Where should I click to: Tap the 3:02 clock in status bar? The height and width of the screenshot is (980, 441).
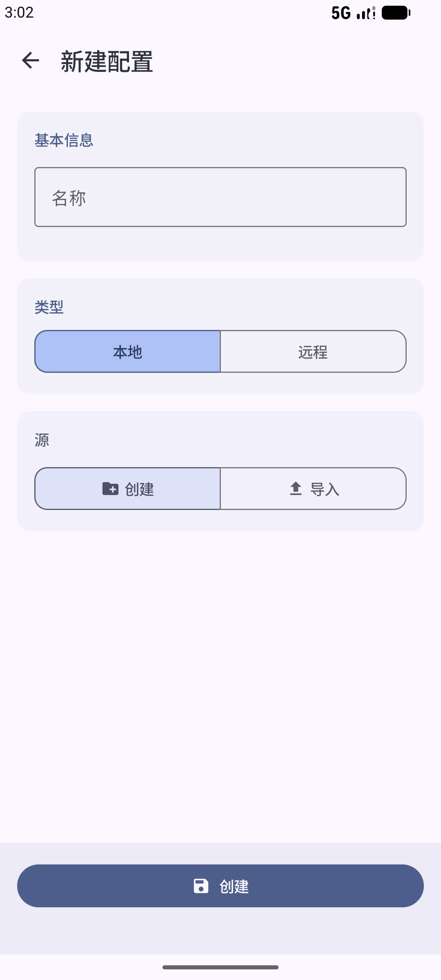(x=19, y=13)
